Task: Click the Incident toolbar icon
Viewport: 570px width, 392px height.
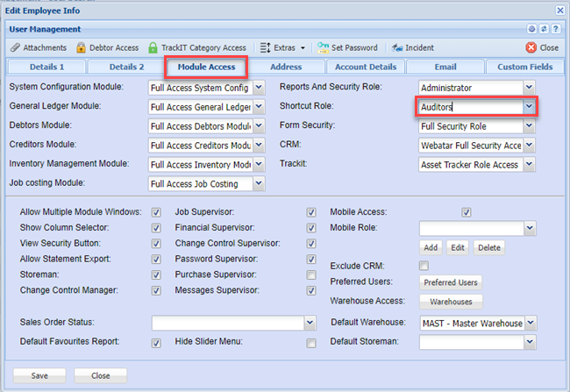Action: (x=397, y=47)
